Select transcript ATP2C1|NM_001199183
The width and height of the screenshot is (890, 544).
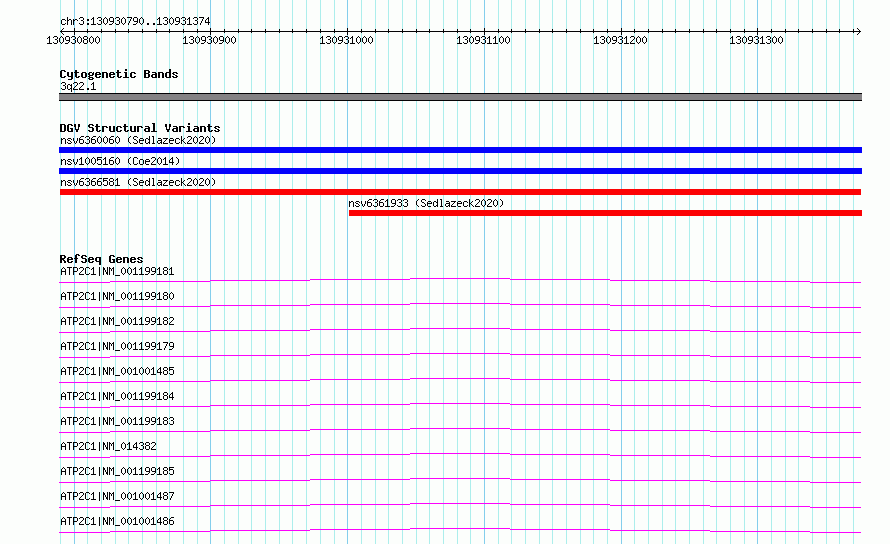pyautogui.click(x=117, y=421)
